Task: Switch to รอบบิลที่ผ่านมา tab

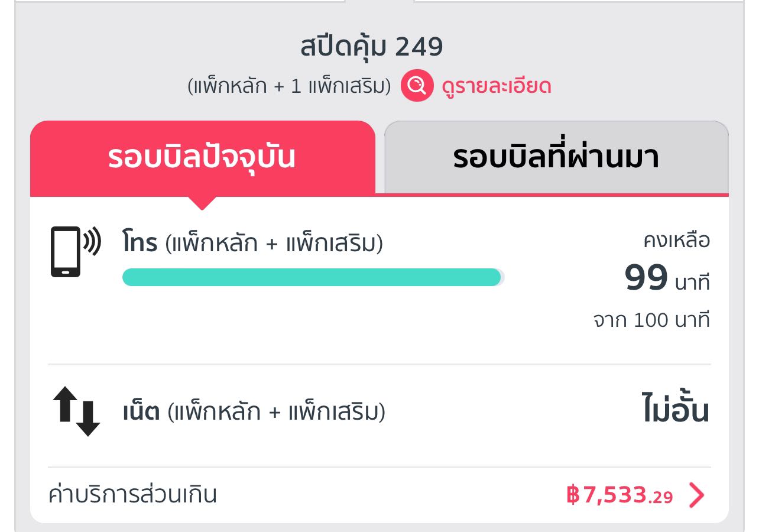Action: point(556,158)
